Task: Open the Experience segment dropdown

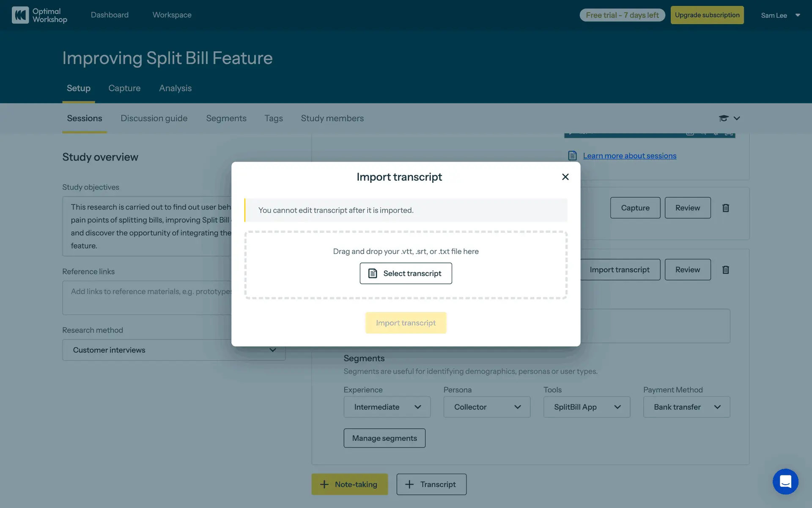Action: point(387,407)
